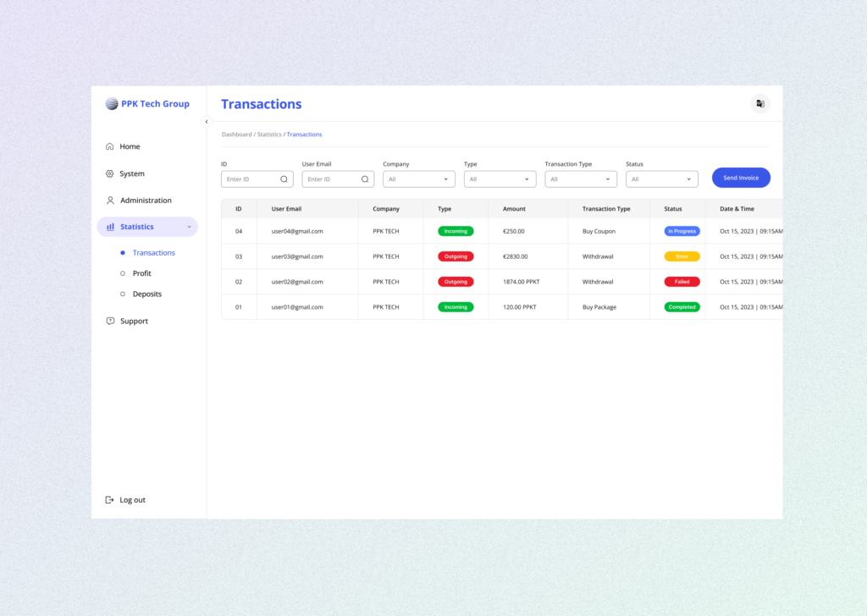Click the In Progress status badge
This screenshot has width=867, height=616.
(682, 231)
